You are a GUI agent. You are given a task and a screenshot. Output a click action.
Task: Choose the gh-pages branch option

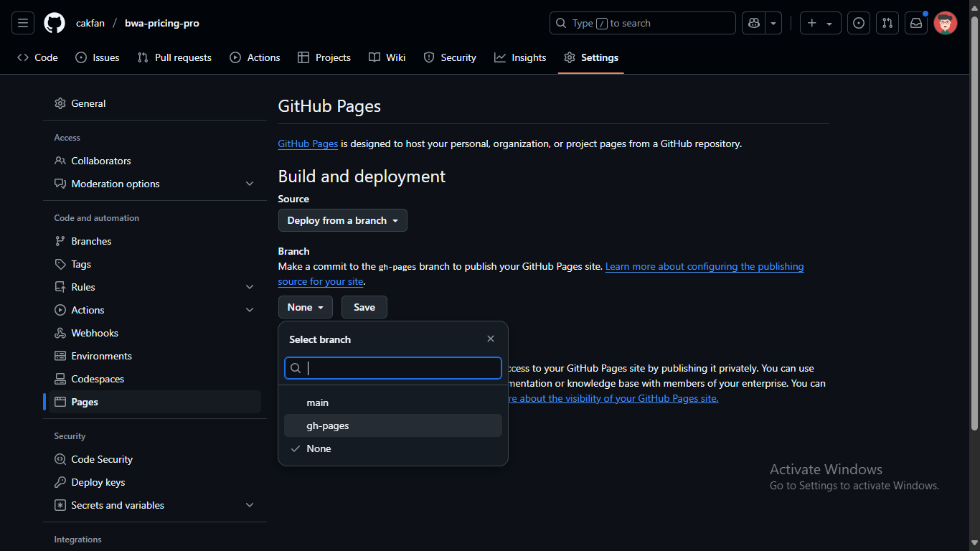click(393, 425)
